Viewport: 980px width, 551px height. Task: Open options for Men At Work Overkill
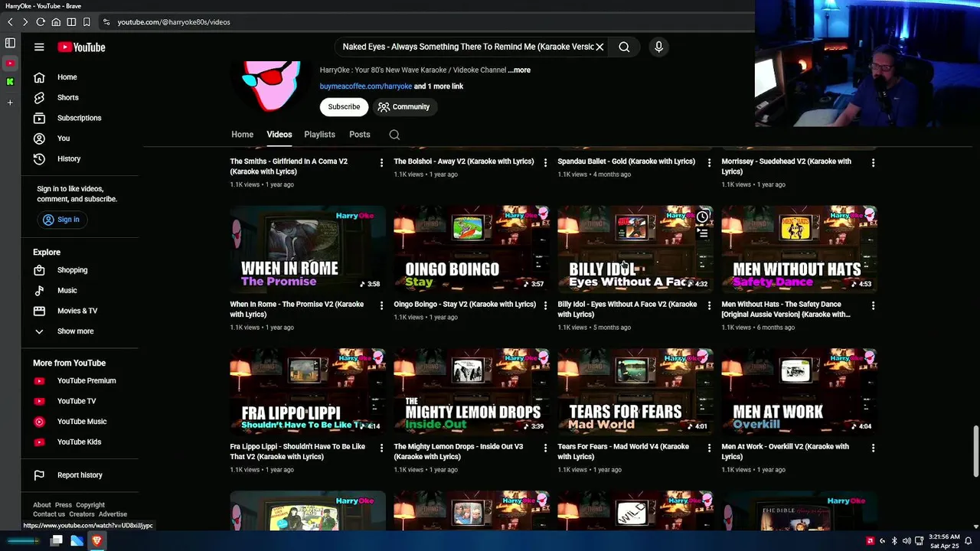[873, 448]
